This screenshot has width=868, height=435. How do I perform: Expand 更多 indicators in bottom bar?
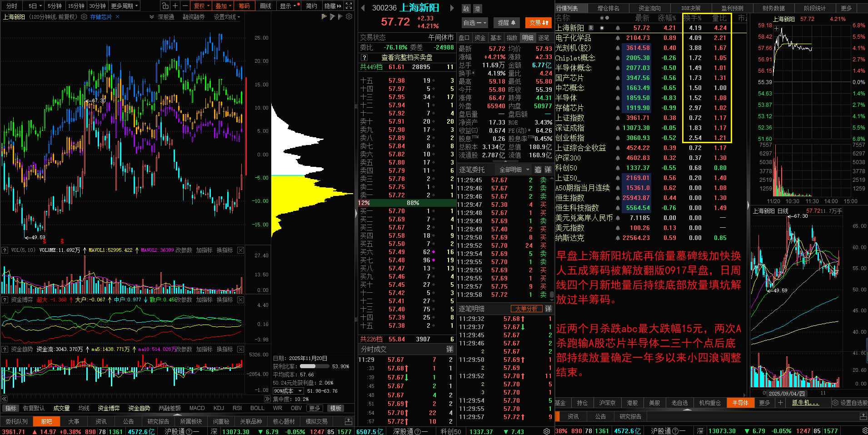tap(314, 408)
